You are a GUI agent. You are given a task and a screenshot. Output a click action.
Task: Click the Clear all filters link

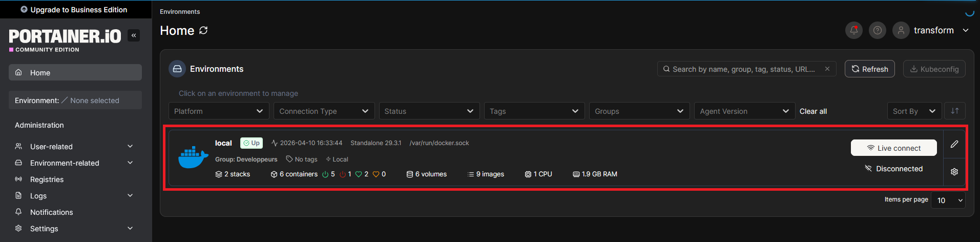tap(813, 111)
